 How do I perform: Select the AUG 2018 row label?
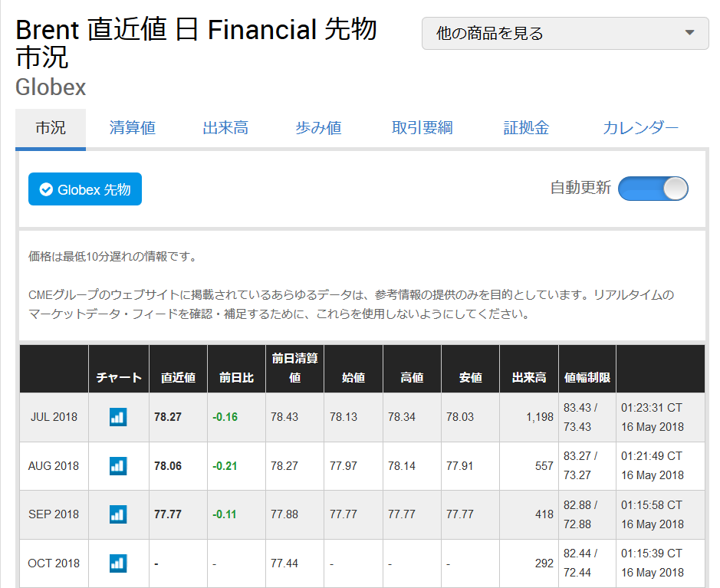[x=54, y=466]
